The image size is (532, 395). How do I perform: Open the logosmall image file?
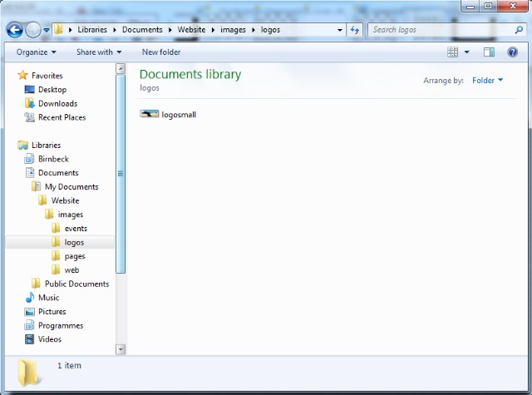[x=169, y=115]
